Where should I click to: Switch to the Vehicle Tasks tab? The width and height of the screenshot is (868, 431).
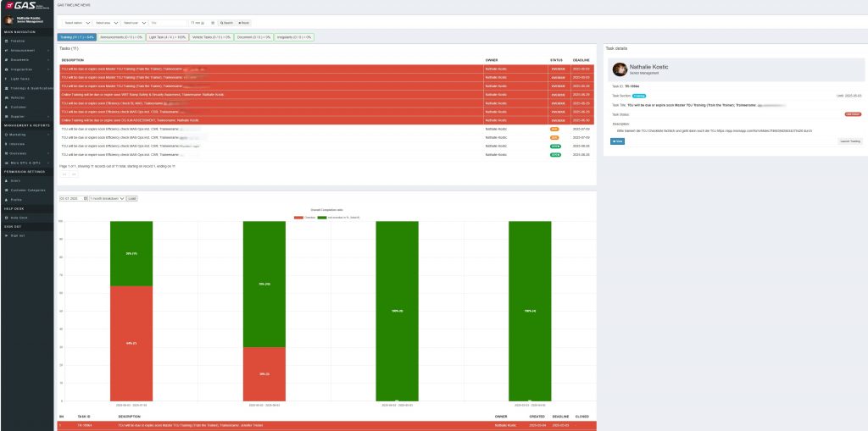point(211,37)
